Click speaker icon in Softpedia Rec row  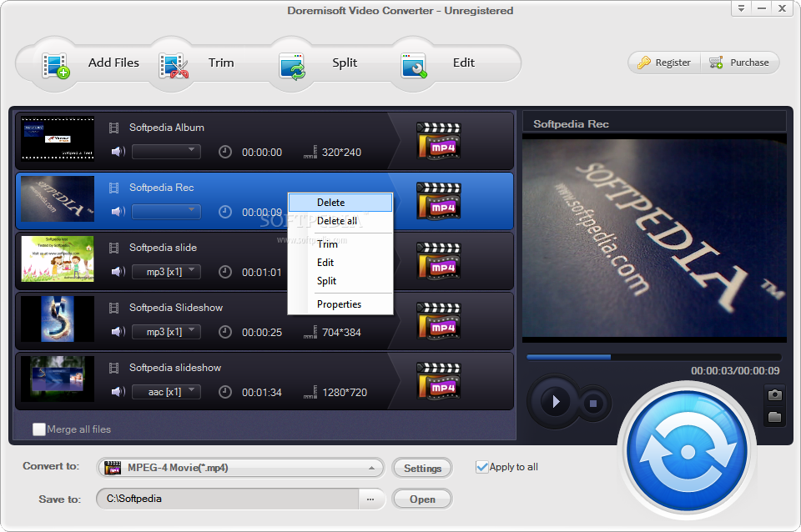click(118, 211)
